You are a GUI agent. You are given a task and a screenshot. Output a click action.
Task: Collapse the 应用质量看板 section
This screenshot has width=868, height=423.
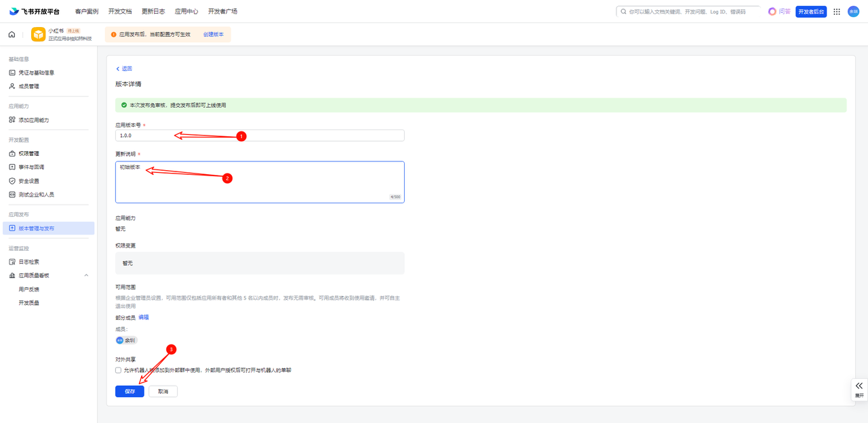coord(86,275)
